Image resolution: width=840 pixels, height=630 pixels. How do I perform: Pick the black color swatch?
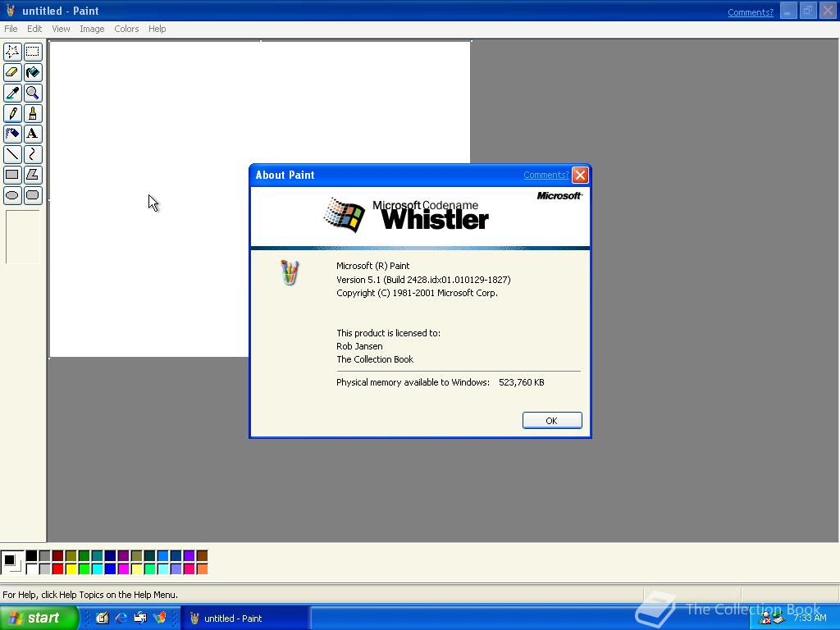(x=32, y=556)
